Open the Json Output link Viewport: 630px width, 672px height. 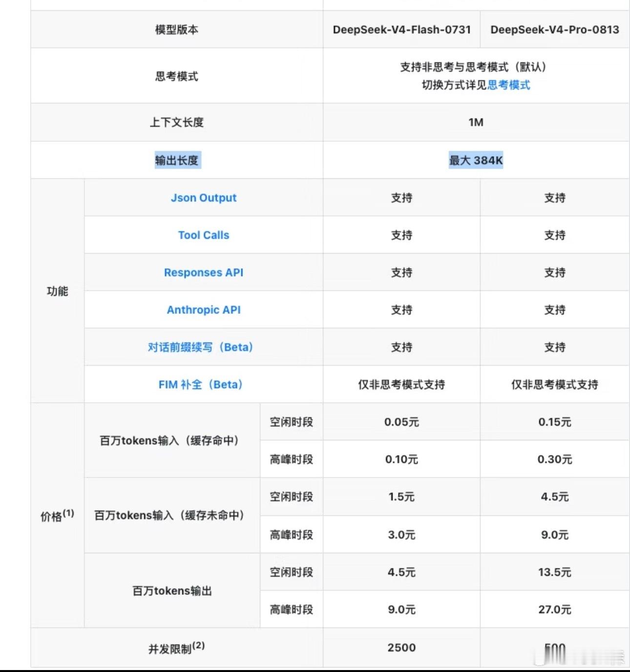pos(204,198)
